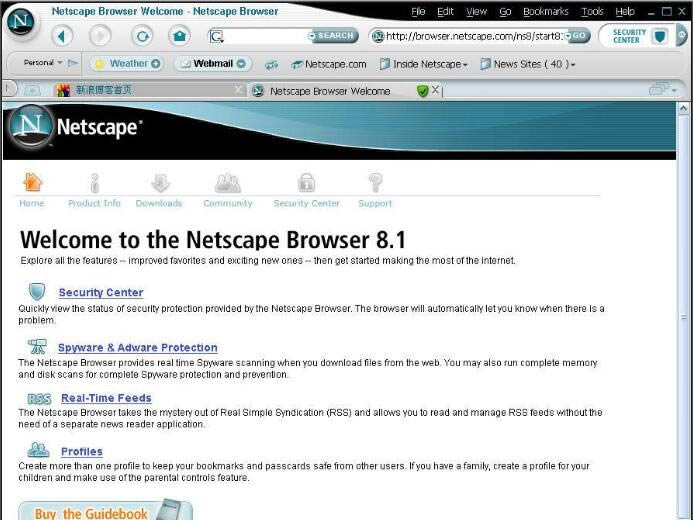Click the shield icon beside Security Center heading

click(x=37, y=292)
